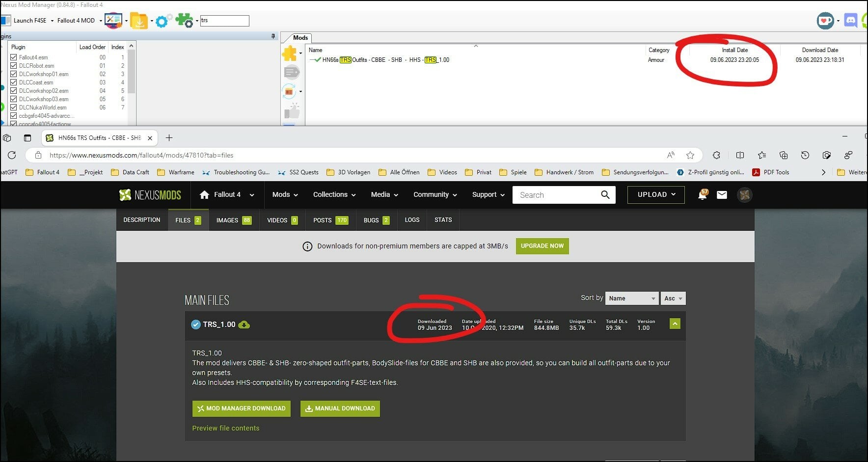868x462 pixels.
Task: Click the MOD MANAGER DOWNLOAD button
Action: pos(242,408)
